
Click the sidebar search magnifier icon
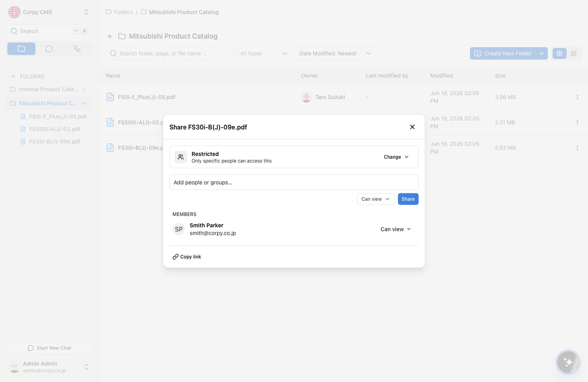[14, 31]
